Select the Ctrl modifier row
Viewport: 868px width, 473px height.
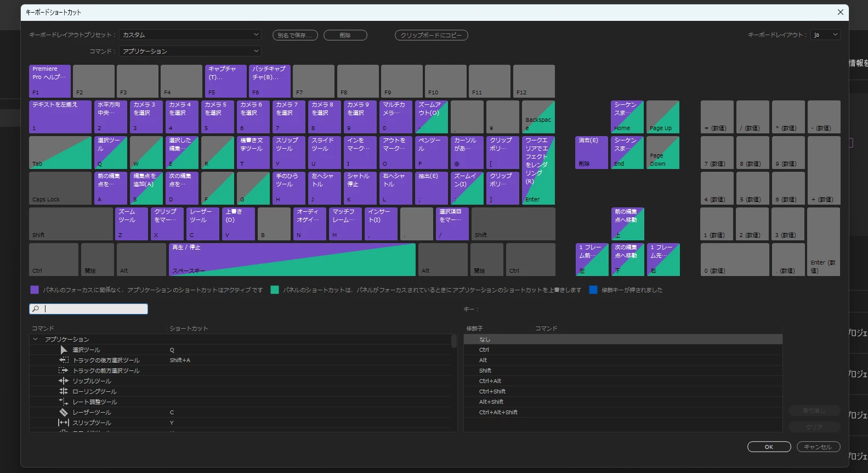623,350
